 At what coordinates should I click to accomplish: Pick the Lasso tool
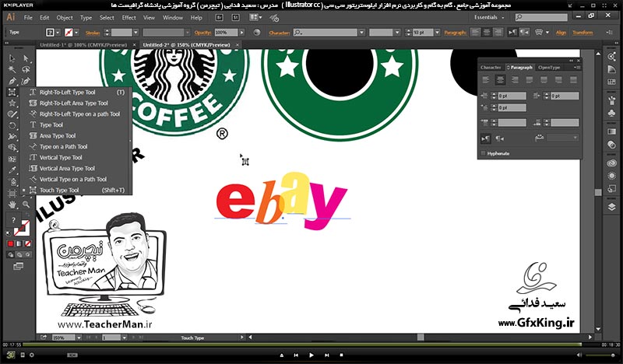click(x=26, y=70)
